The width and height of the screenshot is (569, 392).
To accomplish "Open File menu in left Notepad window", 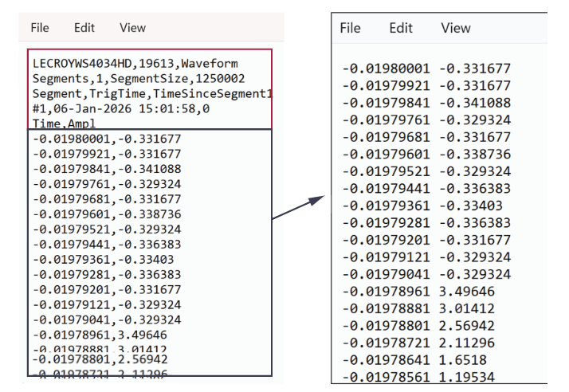I will [x=40, y=28].
